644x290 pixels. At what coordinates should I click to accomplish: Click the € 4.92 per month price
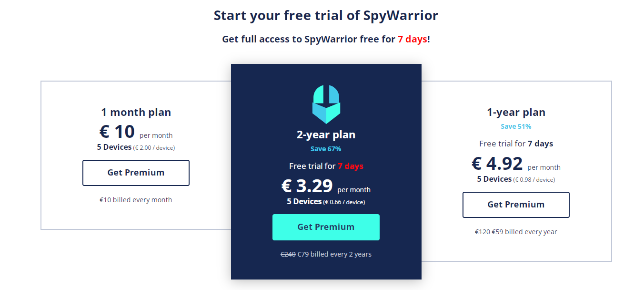click(516, 164)
